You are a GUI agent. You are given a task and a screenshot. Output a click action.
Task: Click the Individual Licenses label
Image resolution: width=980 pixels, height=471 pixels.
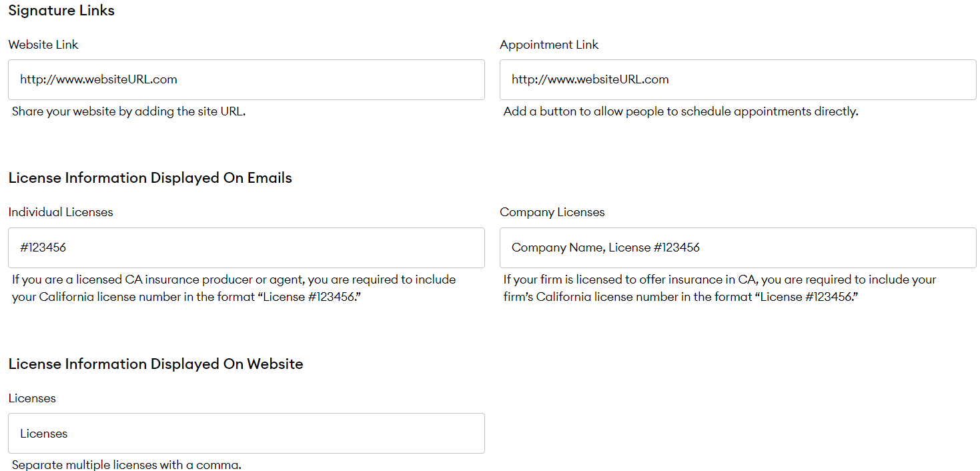click(61, 211)
